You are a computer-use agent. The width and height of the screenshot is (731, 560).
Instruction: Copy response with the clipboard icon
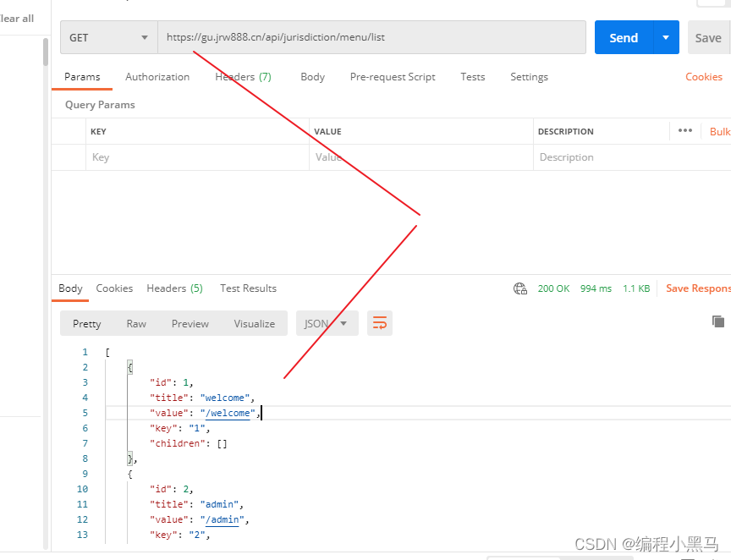(718, 321)
